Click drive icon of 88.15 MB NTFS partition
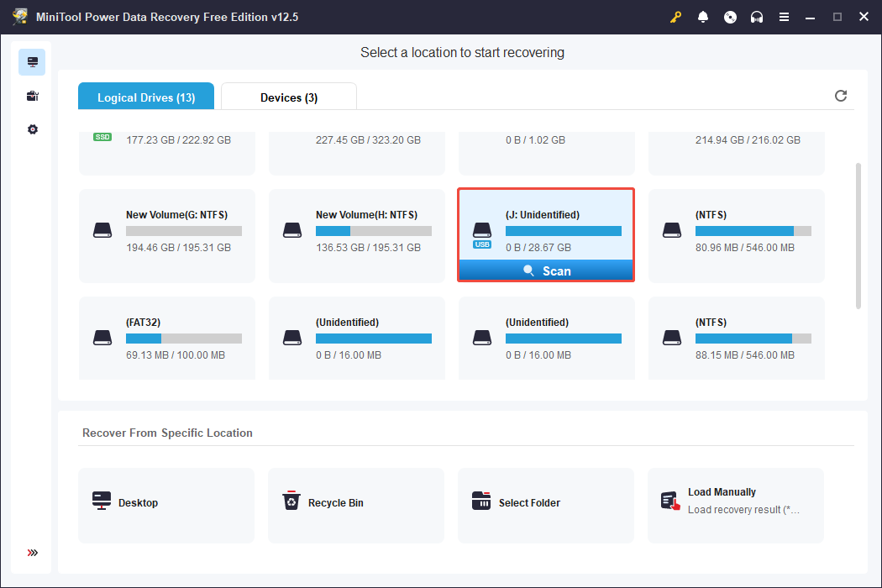This screenshot has height=588, width=882. (x=672, y=339)
